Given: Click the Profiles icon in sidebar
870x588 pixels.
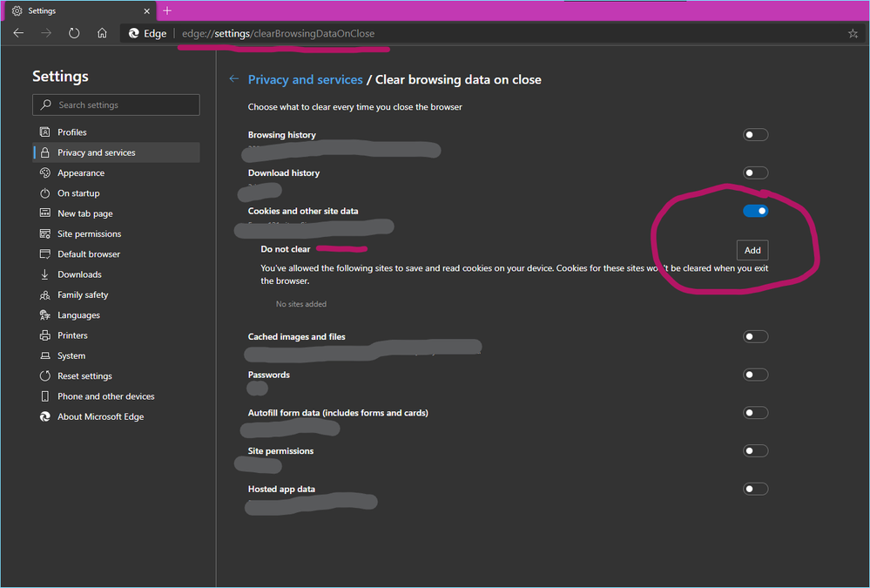Looking at the screenshot, I should (45, 132).
